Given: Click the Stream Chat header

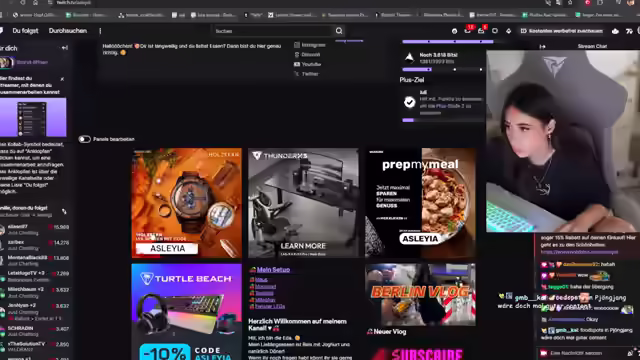Looking at the screenshot, I should (592, 47).
